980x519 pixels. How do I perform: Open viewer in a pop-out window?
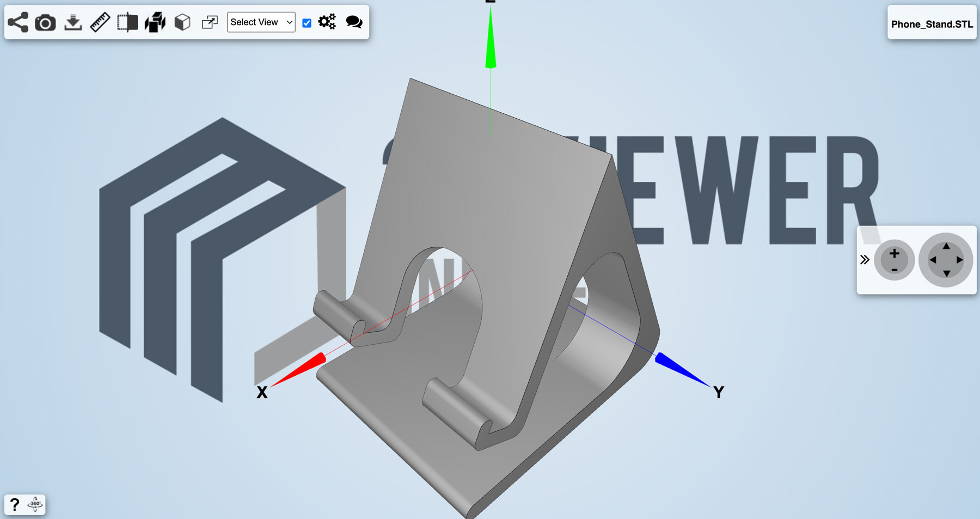pyautogui.click(x=210, y=22)
